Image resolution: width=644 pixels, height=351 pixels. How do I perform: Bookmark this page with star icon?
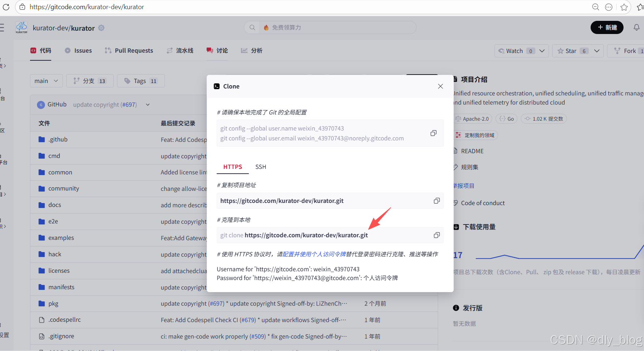[x=624, y=7]
